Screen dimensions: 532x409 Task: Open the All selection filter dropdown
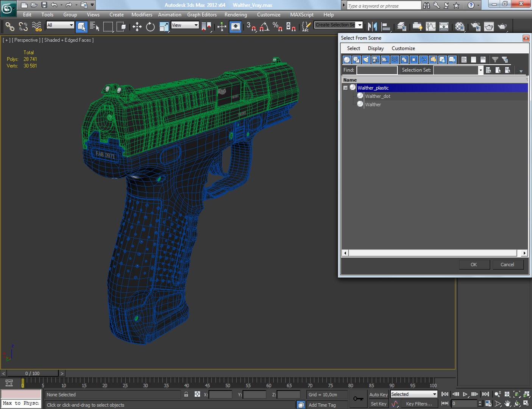(60, 25)
